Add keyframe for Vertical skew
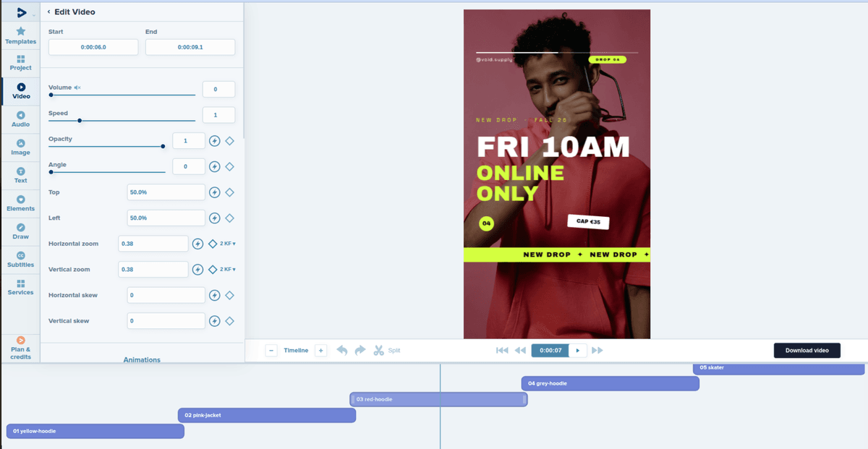Screen dimensions: 868x449 point(229,321)
